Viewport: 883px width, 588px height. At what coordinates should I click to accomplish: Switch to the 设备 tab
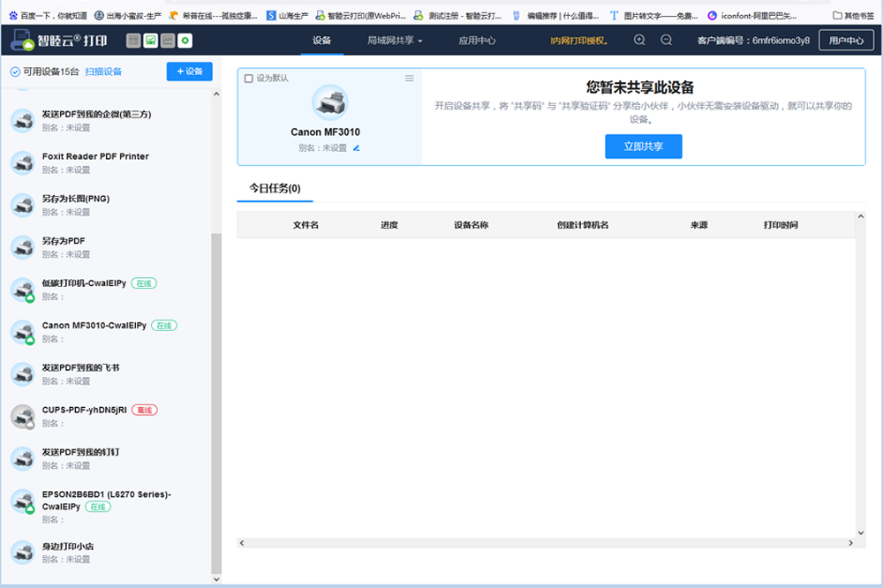[x=322, y=41]
